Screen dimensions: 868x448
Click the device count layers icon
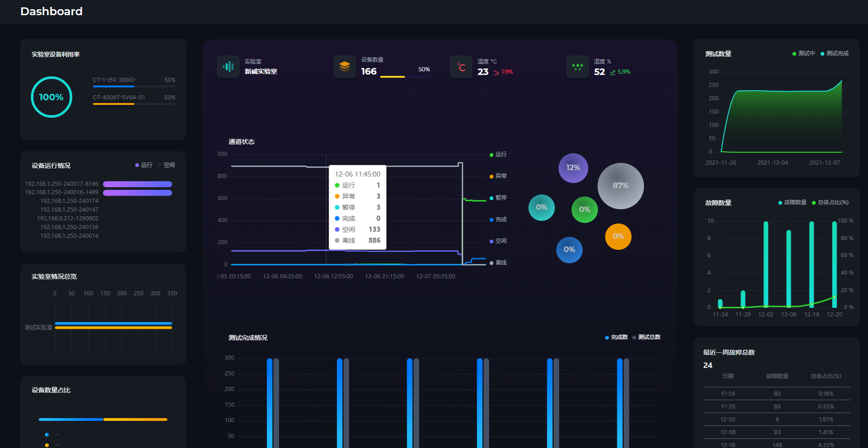pos(345,67)
